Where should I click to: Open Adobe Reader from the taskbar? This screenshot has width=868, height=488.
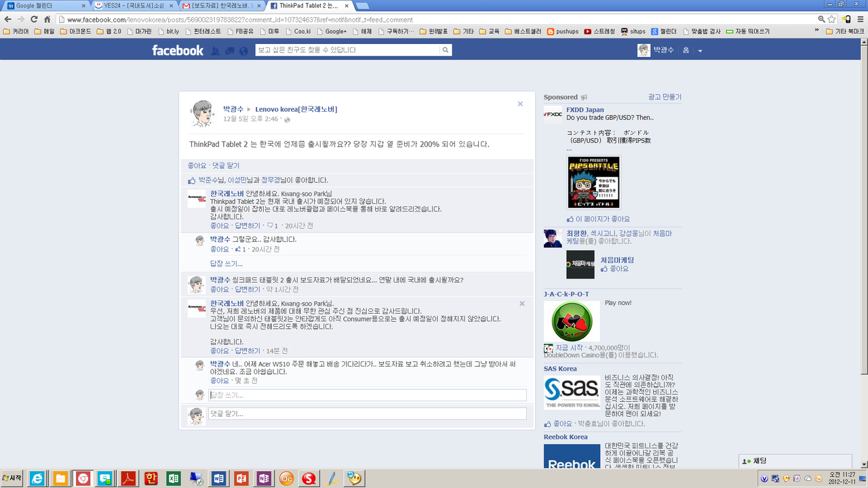127,479
